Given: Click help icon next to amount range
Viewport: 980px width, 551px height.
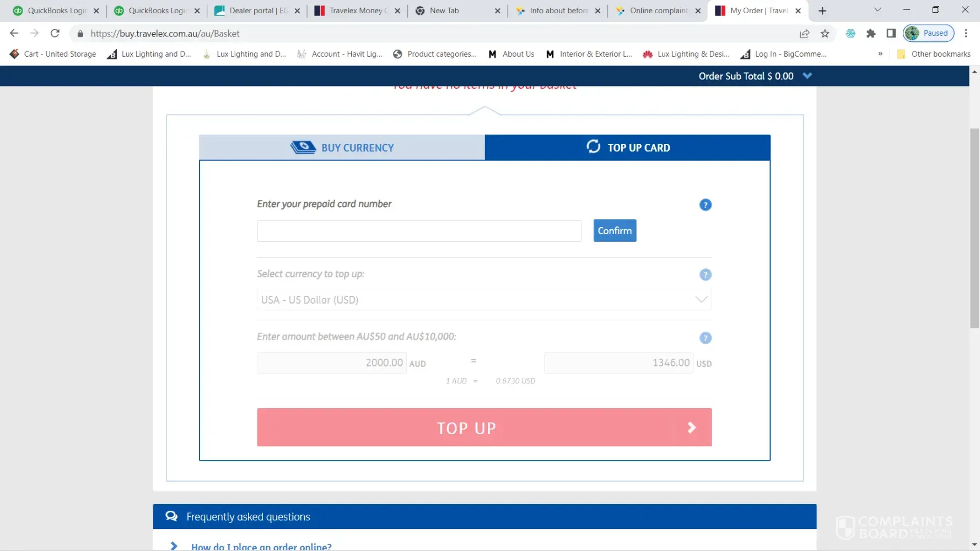Looking at the screenshot, I should [x=705, y=338].
